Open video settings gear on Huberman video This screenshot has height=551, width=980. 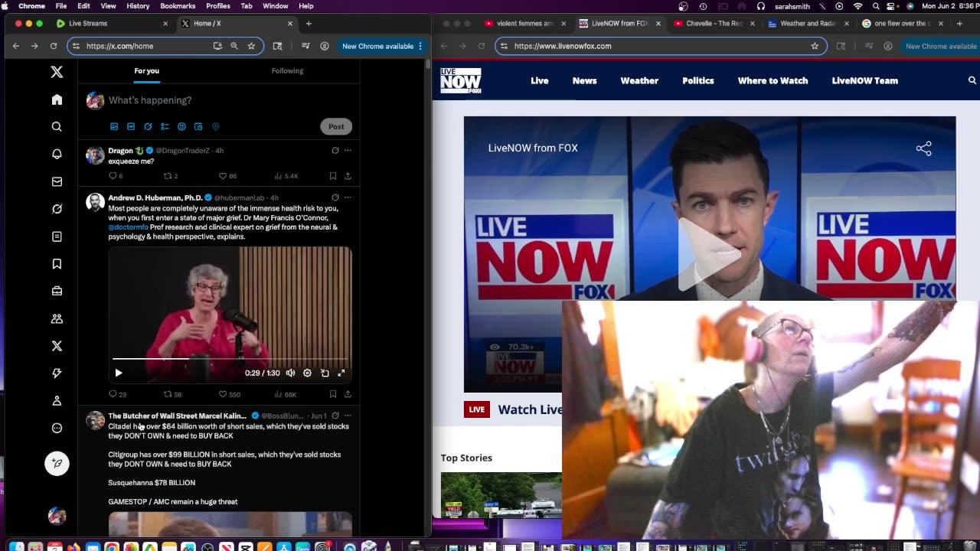pyautogui.click(x=307, y=373)
